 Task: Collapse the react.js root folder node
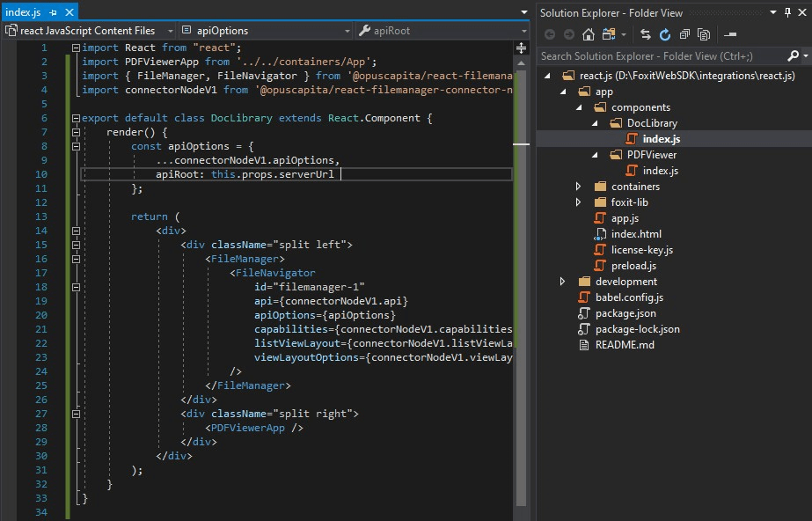(x=547, y=76)
